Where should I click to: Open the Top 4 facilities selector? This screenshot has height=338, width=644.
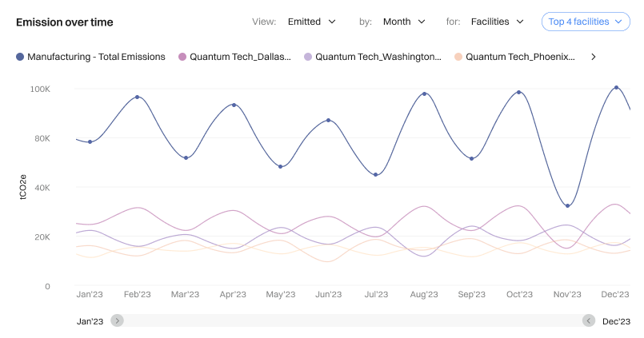(586, 22)
